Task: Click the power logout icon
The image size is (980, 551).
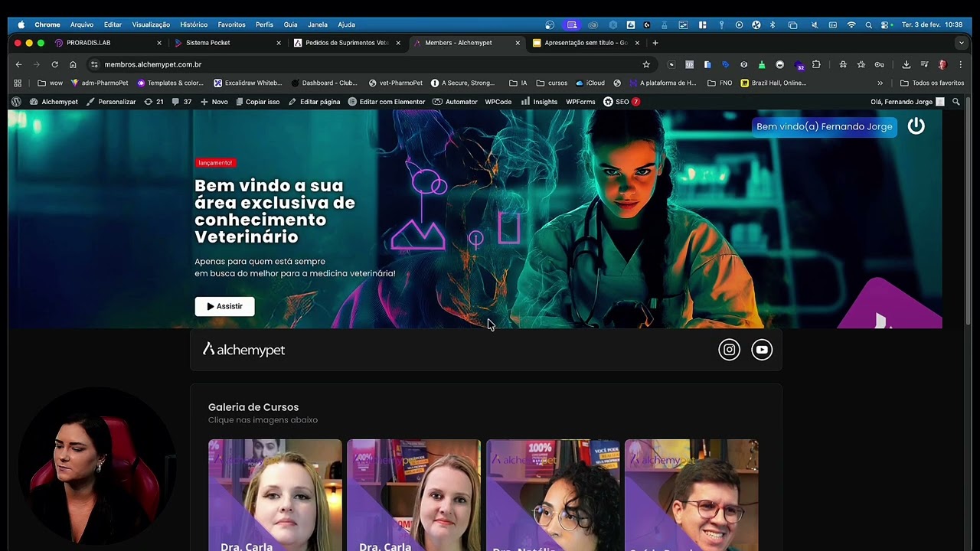Action: click(916, 126)
